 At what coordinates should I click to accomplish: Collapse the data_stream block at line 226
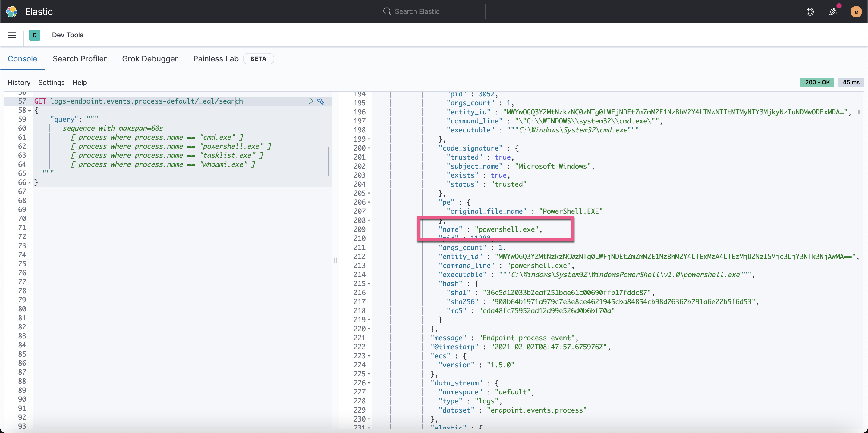click(369, 383)
